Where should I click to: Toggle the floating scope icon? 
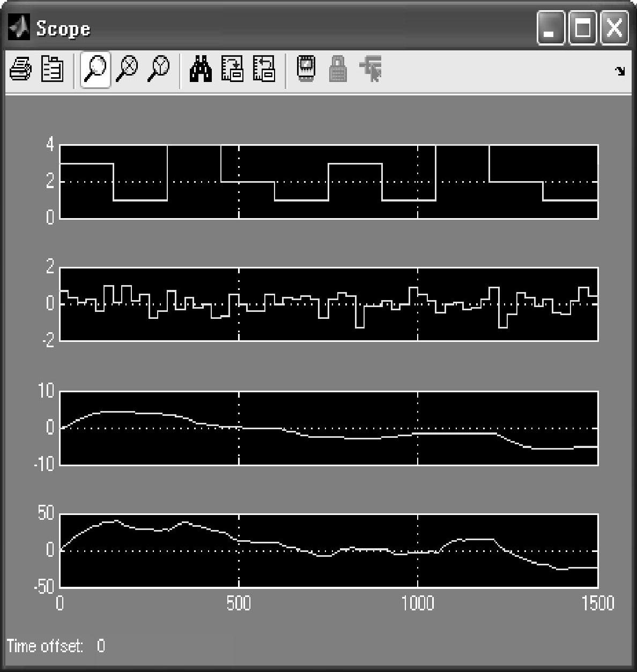306,69
